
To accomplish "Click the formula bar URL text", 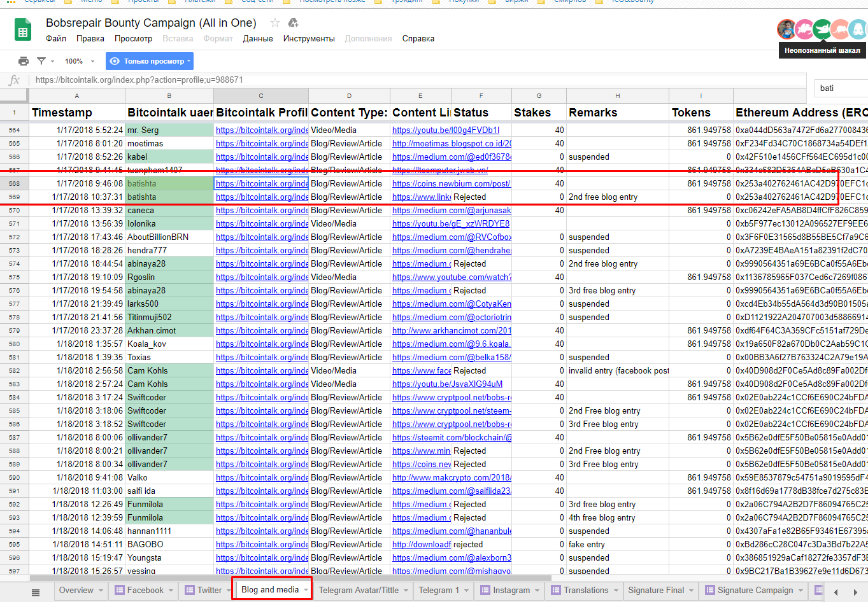I will click(139, 80).
